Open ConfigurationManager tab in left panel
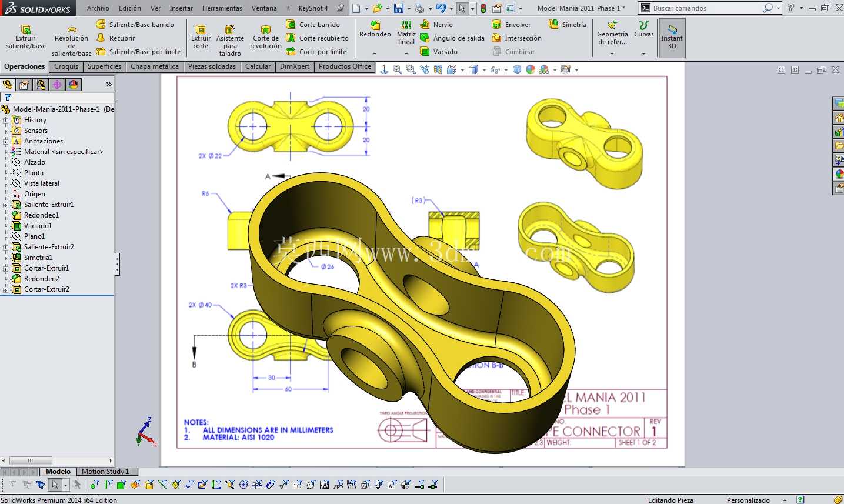844x504 pixels. [41, 85]
